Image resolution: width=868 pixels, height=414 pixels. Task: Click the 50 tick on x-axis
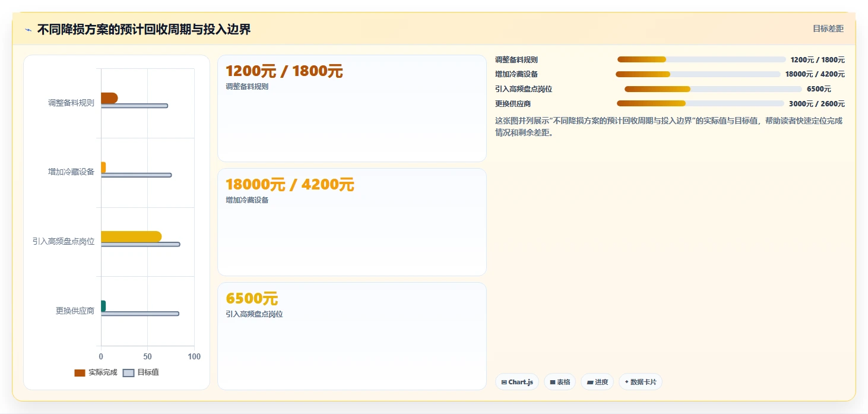coord(147,356)
